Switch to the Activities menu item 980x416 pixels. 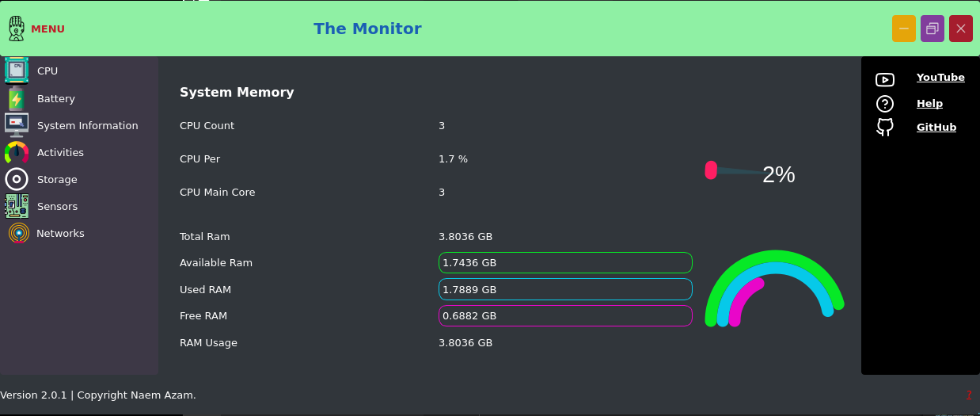60,152
